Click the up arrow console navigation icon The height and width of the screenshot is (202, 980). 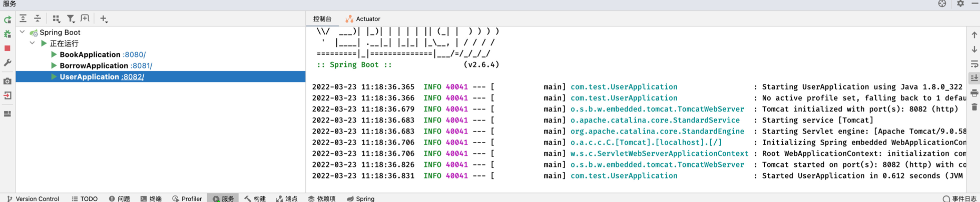click(974, 35)
